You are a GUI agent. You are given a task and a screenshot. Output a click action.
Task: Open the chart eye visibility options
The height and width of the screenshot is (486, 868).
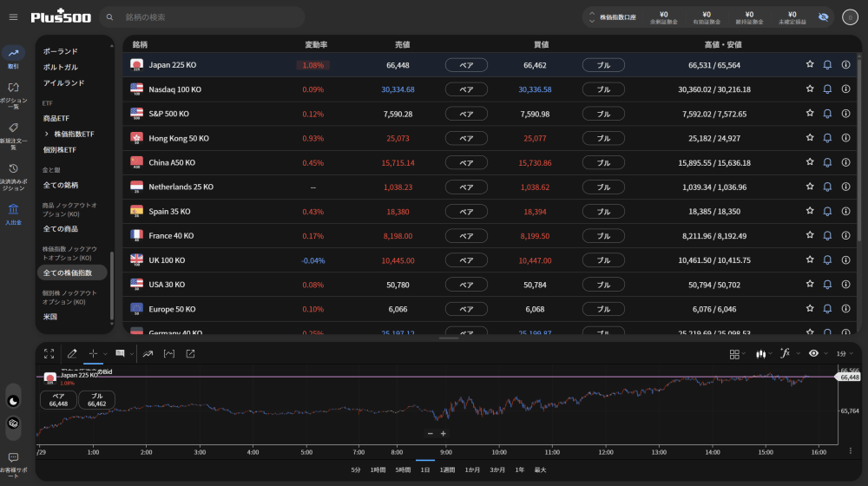coord(813,353)
